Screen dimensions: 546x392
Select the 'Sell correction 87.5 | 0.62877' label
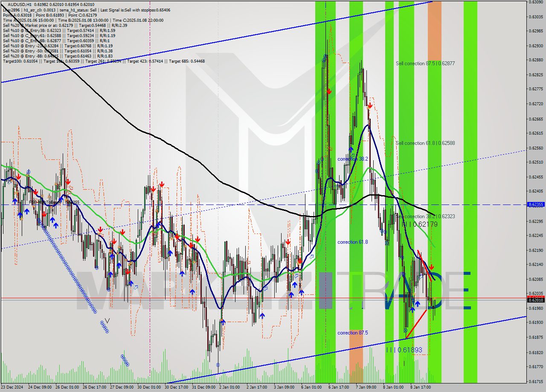pos(425,63)
